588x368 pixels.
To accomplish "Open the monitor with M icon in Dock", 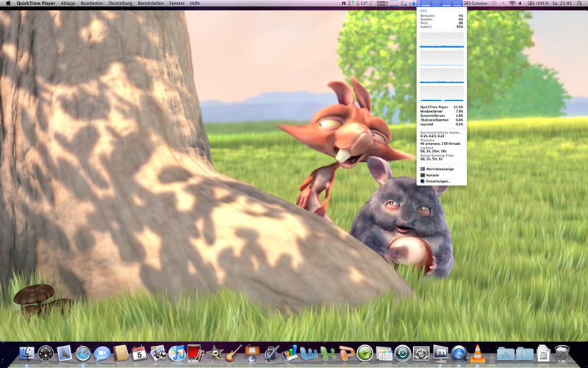I will click(440, 353).
